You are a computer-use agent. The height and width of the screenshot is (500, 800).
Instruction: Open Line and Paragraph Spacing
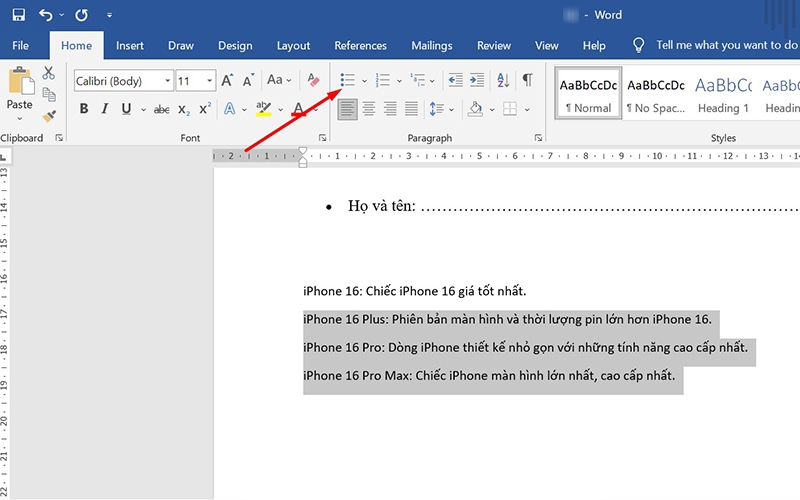coord(437,109)
